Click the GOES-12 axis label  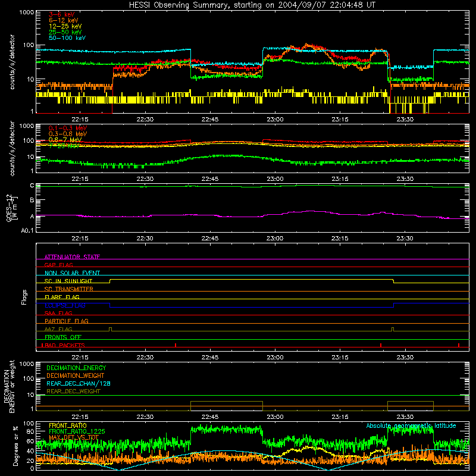[12, 208]
